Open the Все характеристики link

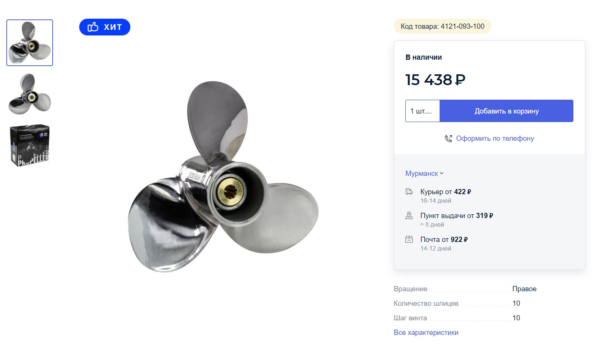tap(426, 332)
